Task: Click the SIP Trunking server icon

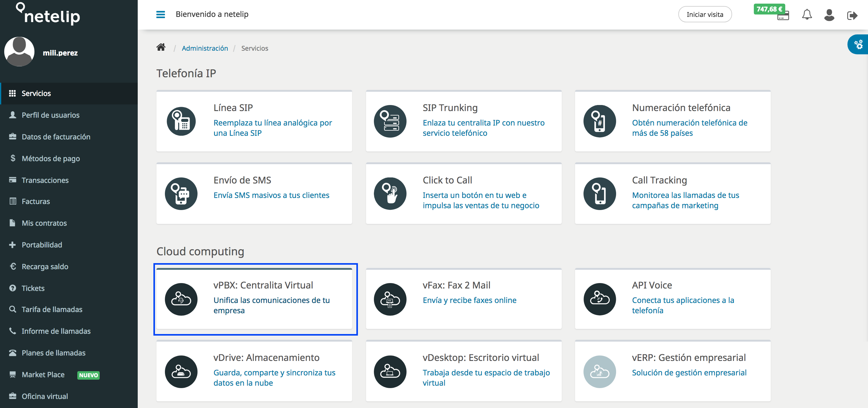Action: tap(390, 121)
